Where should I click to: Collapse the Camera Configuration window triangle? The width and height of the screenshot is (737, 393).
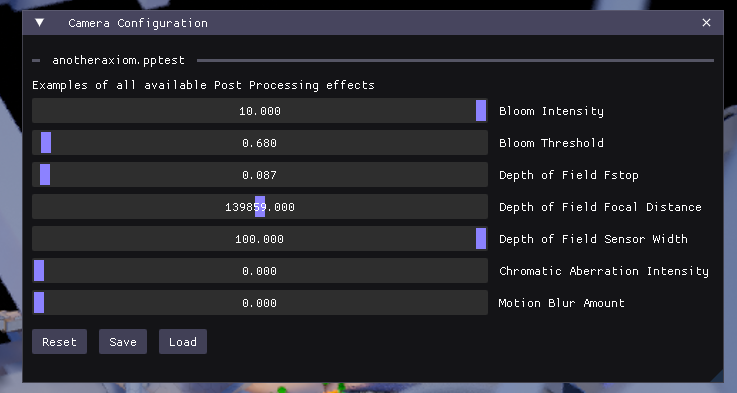click(39, 23)
